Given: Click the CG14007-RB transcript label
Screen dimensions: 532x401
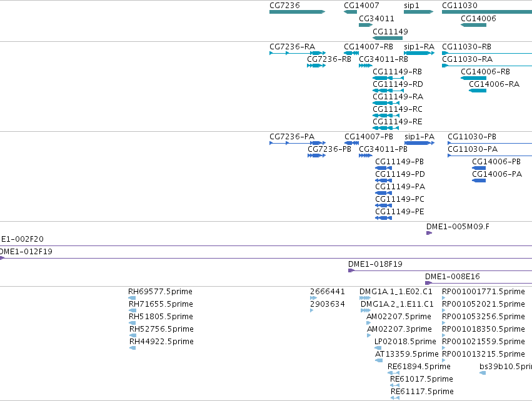Looking at the screenshot, I should click(x=368, y=46).
